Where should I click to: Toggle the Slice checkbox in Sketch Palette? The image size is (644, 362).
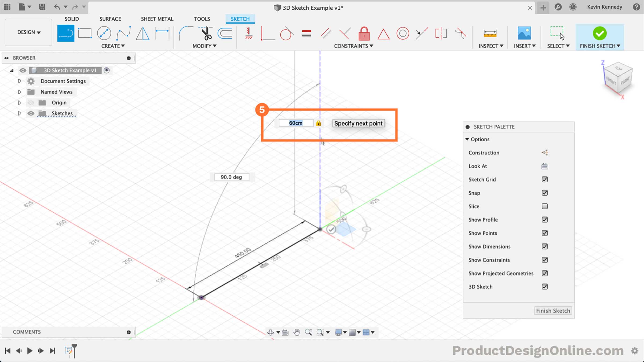[x=545, y=206]
